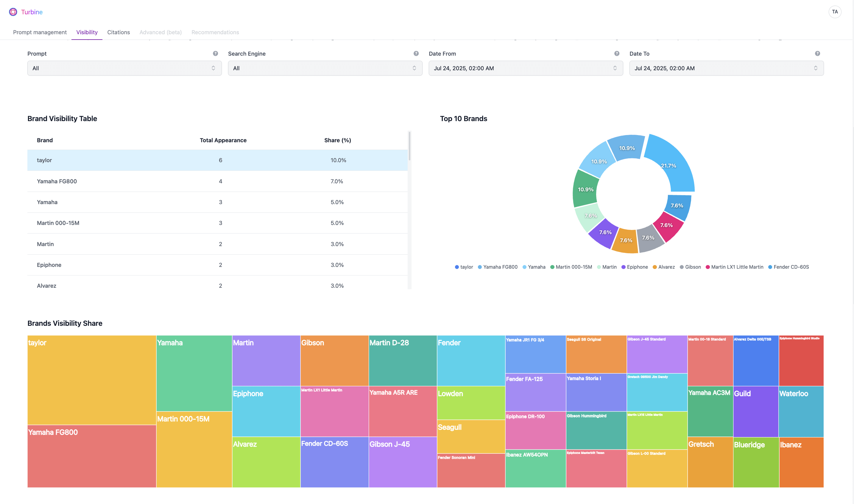Screen dimensions: 854x504
Task: Select the Alvarez table row
Action: click(x=217, y=283)
